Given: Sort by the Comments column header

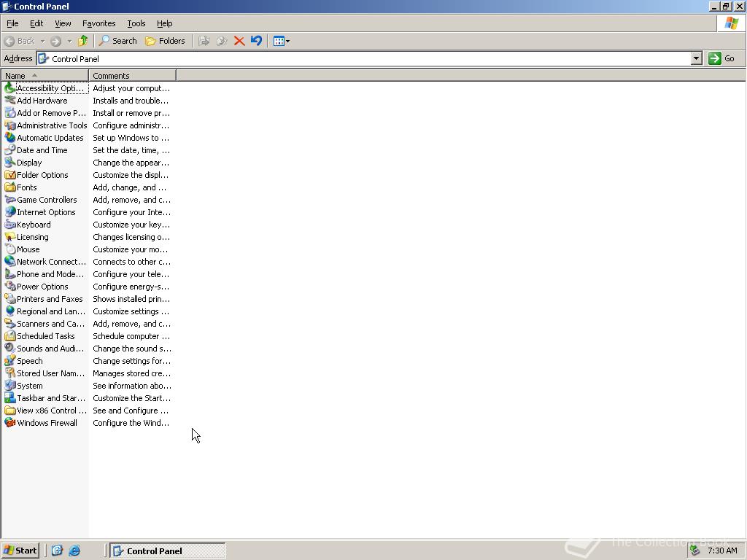Looking at the screenshot, I should 132,75.
